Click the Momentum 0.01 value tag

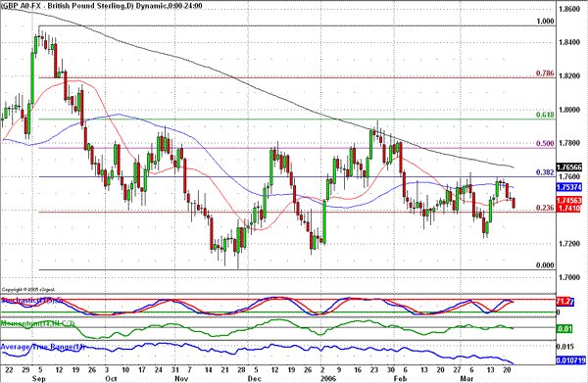(564, 329)
